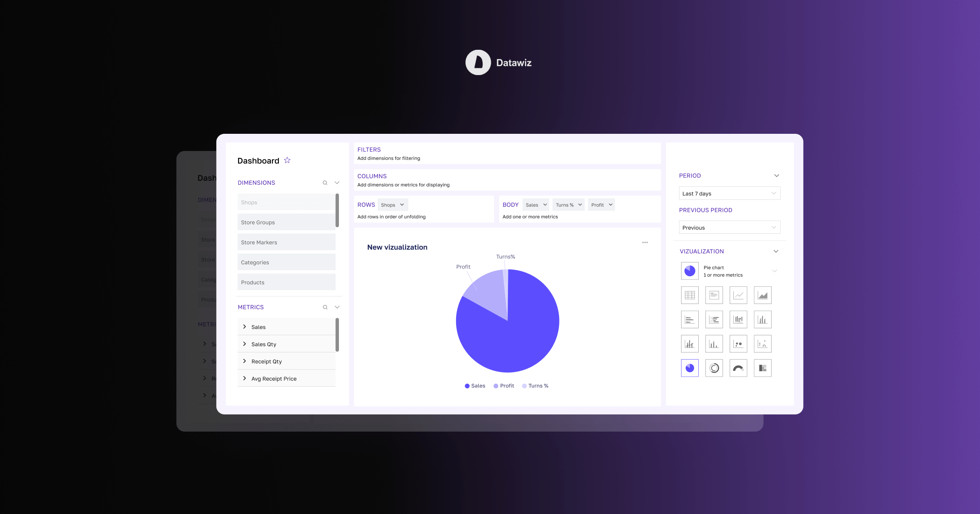Click the donut chart visualization icon
The height and width of the screenshot is (514, 980).
coord(714,368)
